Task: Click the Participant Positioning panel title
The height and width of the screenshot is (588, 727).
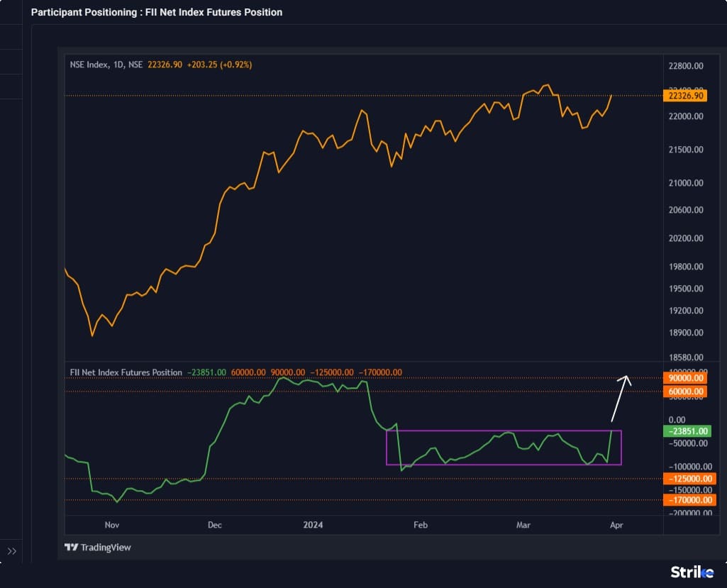Action: (157, 12)
